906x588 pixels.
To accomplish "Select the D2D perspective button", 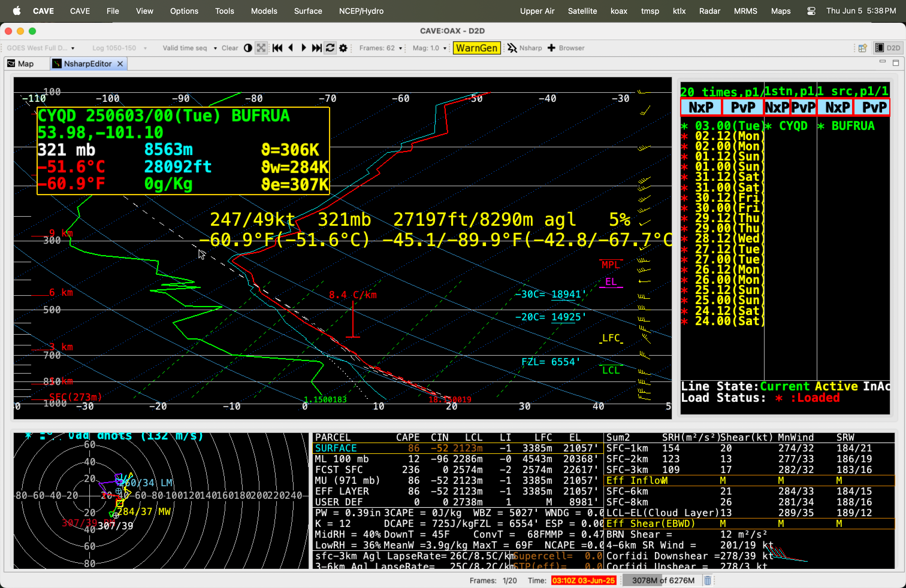I will coord(889,48).
